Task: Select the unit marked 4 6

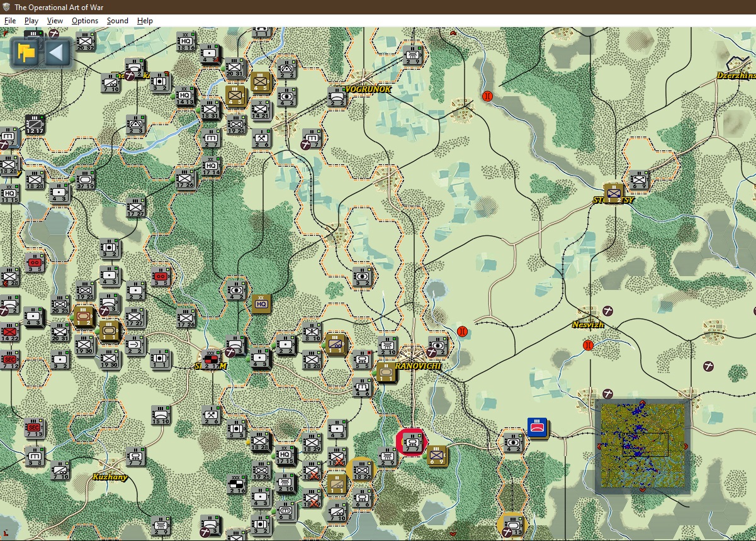Action: pos(362,387)
